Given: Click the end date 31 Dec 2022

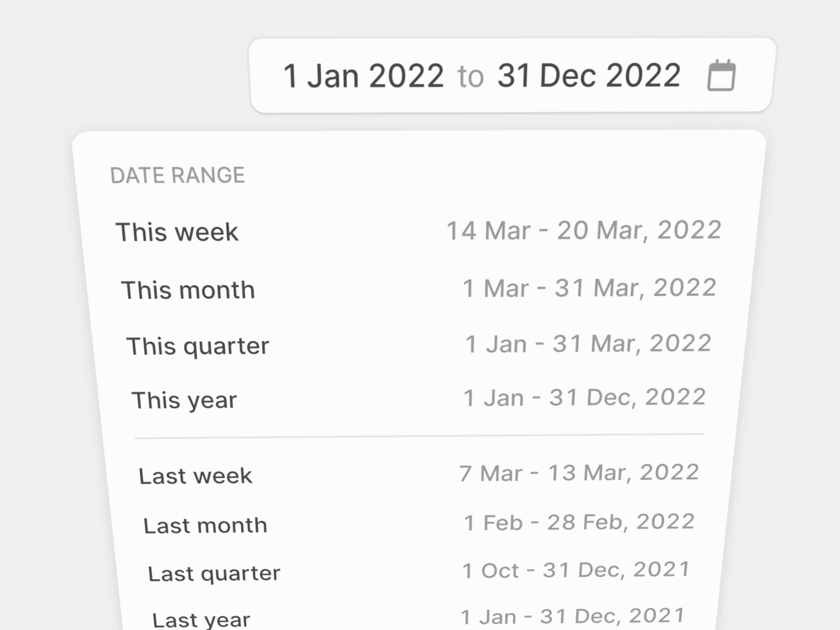Looking at the screenshot, I should 589,75.
